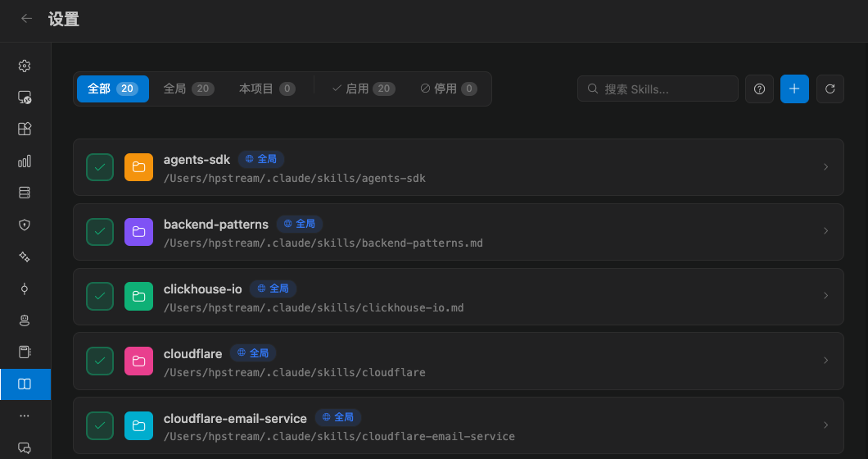Click the 全局 badge on agents-sdk
Viewport: 868px width, 459px height.
pyautogui.click(x=261, y=159)
